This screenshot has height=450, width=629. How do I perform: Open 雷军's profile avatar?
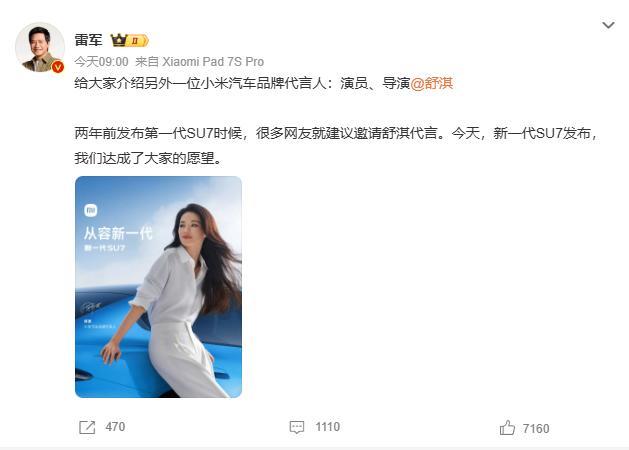[39, 47]
